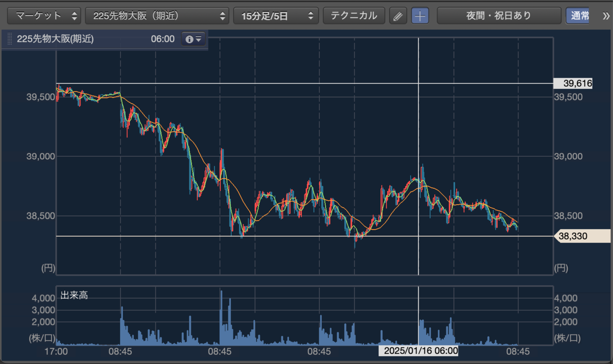The image size is (613, 364).
Task: Change the 15分足/5日 timeframe dropdown
Action: (276, 15)
